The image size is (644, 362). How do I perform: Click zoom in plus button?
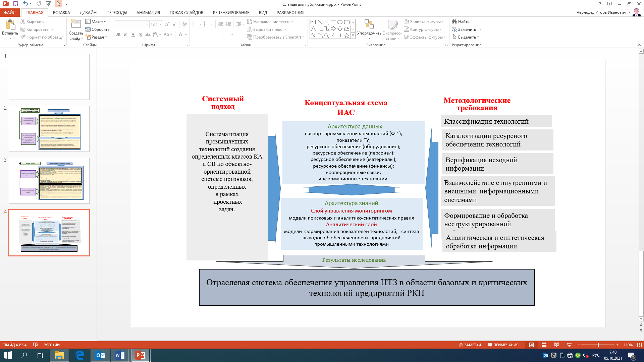coord(617,345)
